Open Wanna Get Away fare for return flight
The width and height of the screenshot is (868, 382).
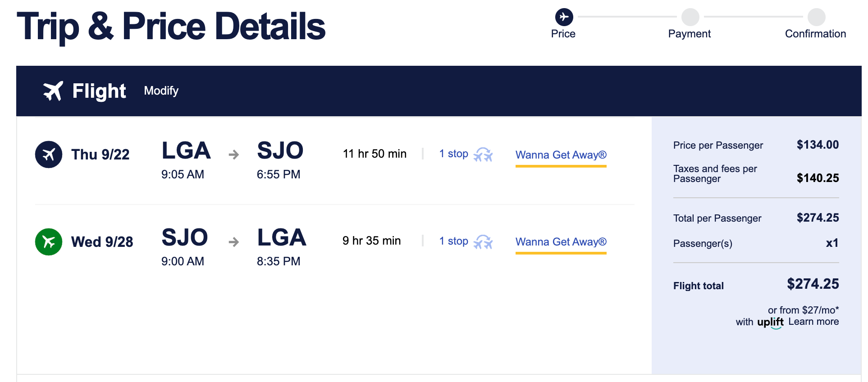pyautogui.click(x=561, y=242)
